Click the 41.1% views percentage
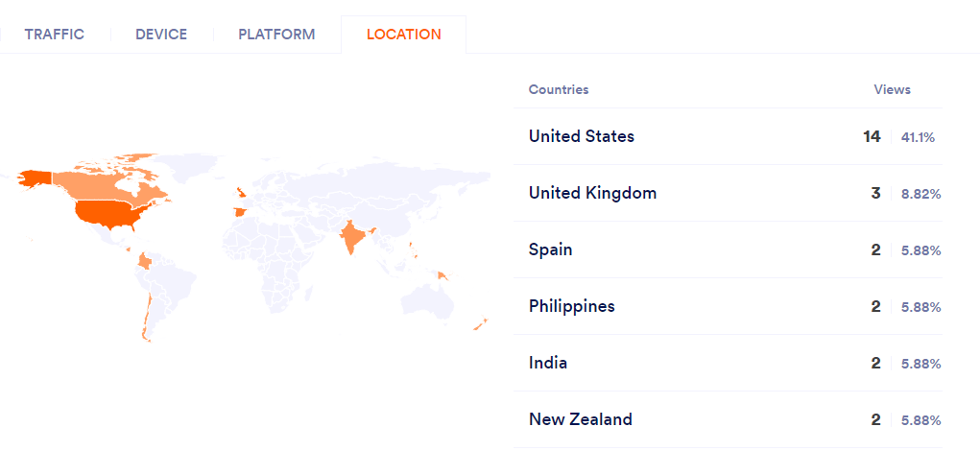This screenshot has height=451, width=980. pyautogui.click(x=918, y=137)
